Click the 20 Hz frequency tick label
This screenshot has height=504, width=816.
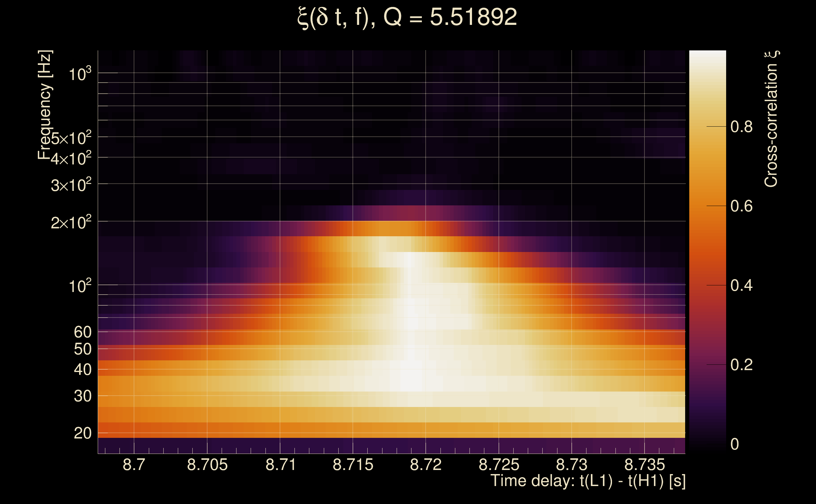coord(82,433)
